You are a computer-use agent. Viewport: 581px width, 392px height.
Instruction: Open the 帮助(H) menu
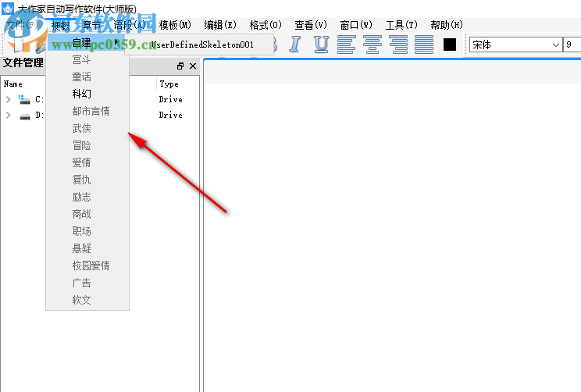tap(447, 25)
